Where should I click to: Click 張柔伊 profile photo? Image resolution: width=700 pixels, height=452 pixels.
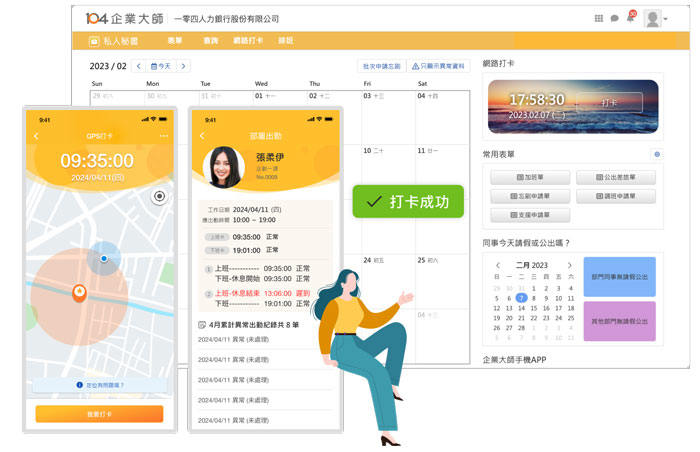tap(224, 167)
